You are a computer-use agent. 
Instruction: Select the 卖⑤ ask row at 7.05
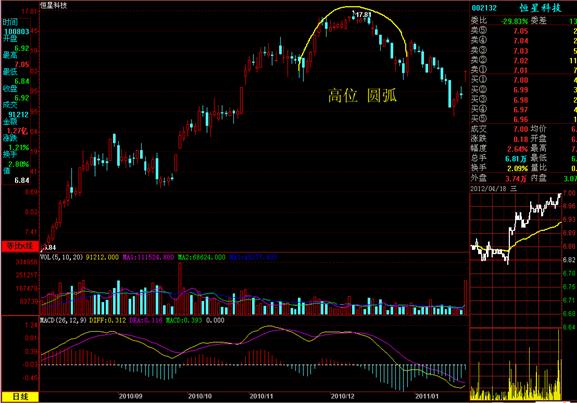tap(523, 31)
